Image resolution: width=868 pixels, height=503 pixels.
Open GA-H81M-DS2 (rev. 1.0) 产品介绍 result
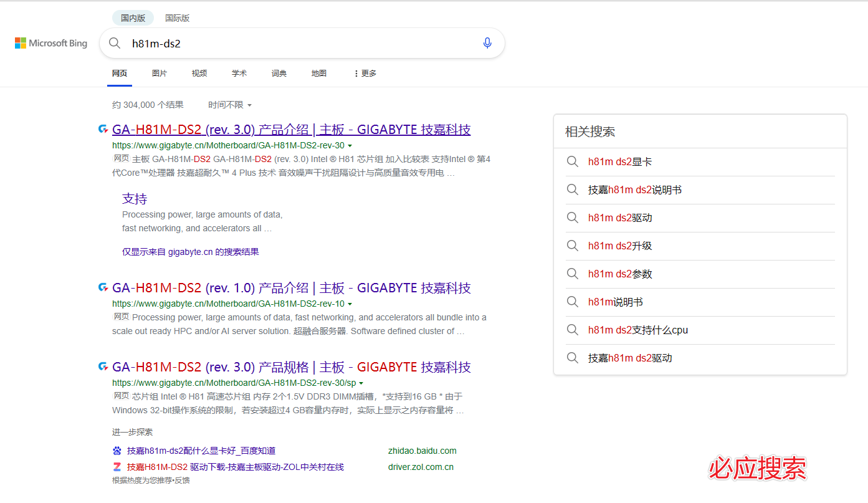(x=292, y=288)
